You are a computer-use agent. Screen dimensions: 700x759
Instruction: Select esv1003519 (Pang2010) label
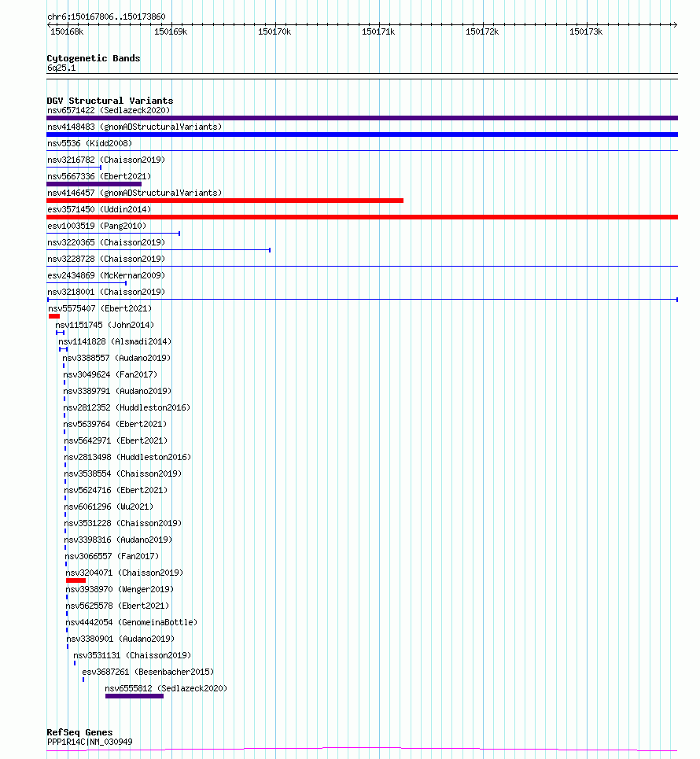pyautogui.click(x=96, y=226)
